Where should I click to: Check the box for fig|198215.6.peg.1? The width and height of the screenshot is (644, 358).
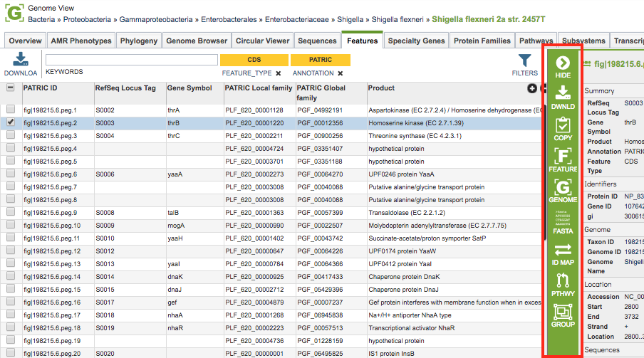11,110
